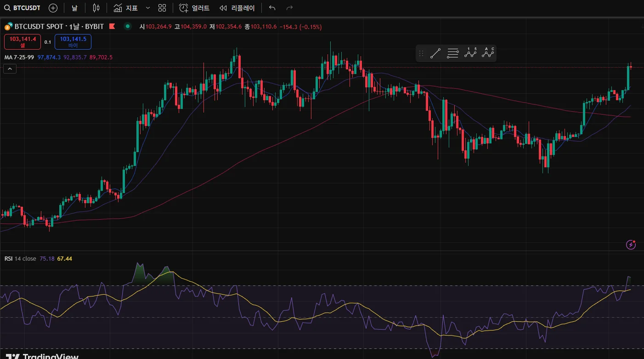Click the blue 103,141.5 buy button
Viewport: 644px width, 359px height.
[73, 42]
